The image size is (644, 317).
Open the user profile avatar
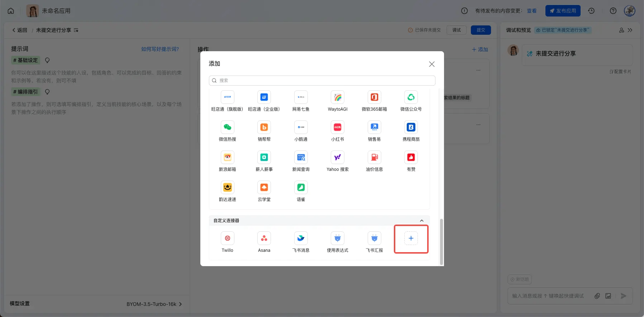point(630,11)
